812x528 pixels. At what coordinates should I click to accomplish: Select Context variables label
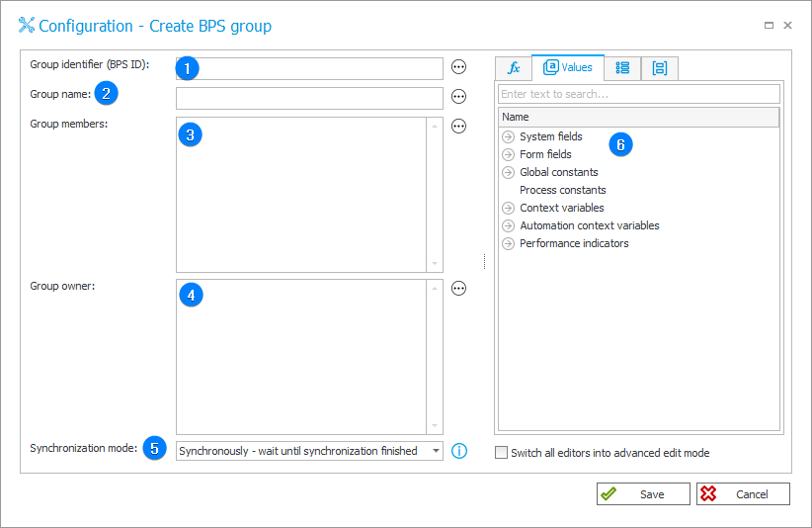point(562,208)
